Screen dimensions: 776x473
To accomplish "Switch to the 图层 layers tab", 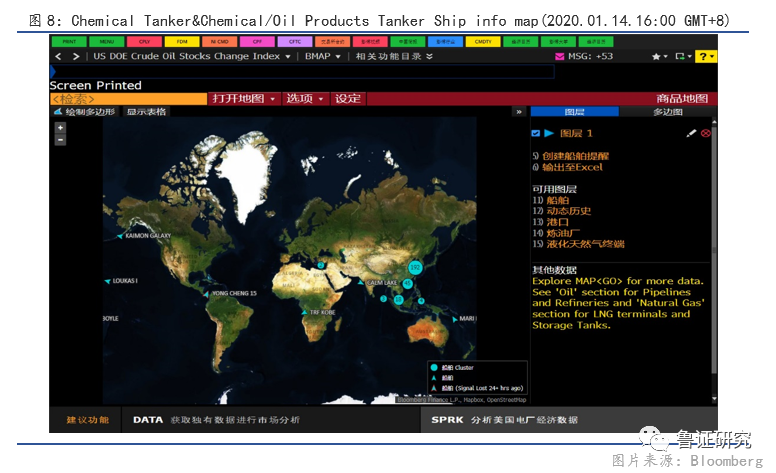I will pos(575,112).
